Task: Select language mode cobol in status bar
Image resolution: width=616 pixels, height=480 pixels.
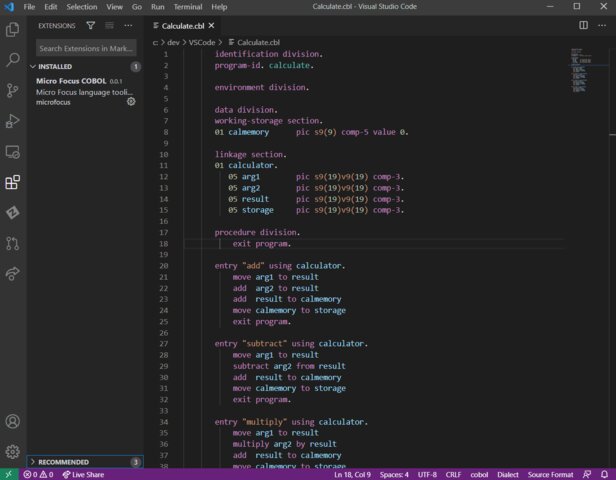Action: (479, 475)
